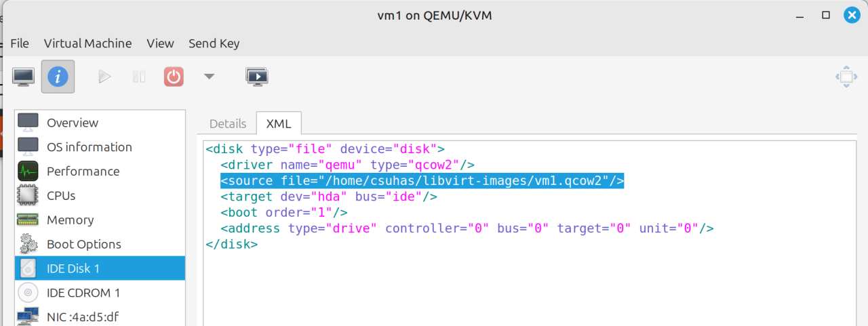This screenshot has height=326, width=868.
Task: Expand the shutdown options dropdown arrow
Action: pos(209,77)
